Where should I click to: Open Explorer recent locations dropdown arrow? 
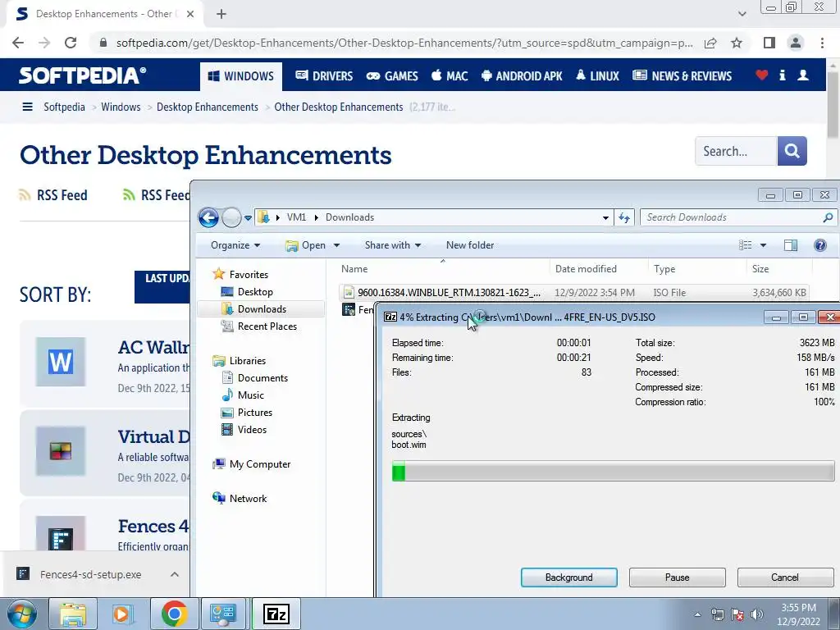click(248, 218)
